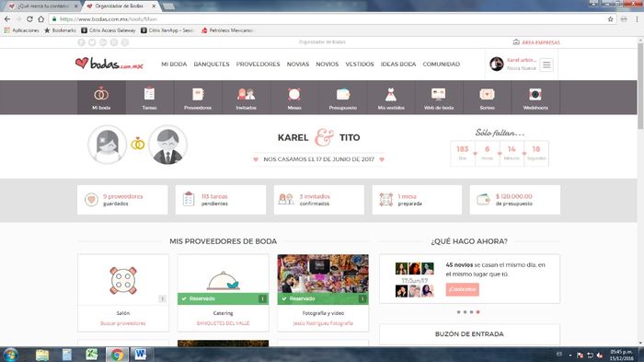Select NOVIAS in main navigation

point(298,64)
